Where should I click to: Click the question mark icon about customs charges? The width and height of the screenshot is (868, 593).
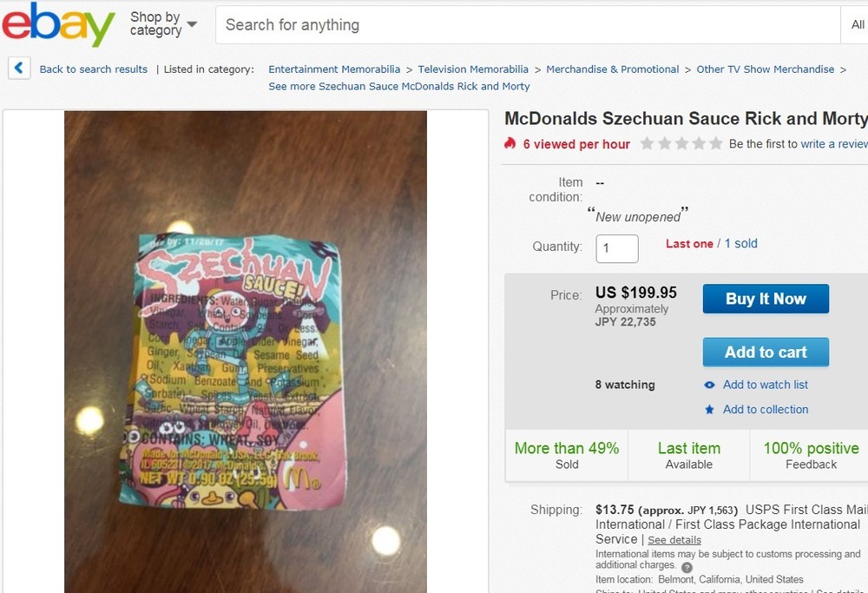coord(688,565)
